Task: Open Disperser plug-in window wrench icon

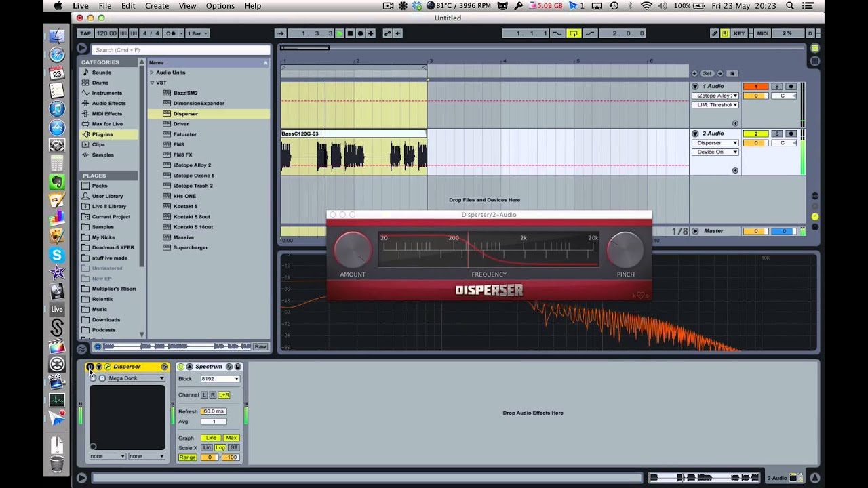Action: pyautogui.click(x=107, y=367)
